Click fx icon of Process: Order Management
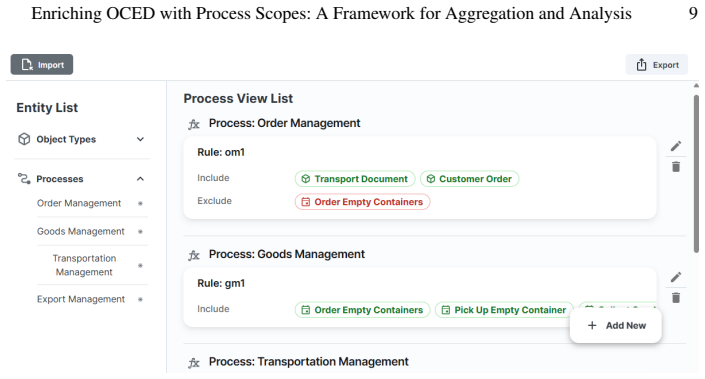The width and height of the screenshot is (705, 379). 194,124
